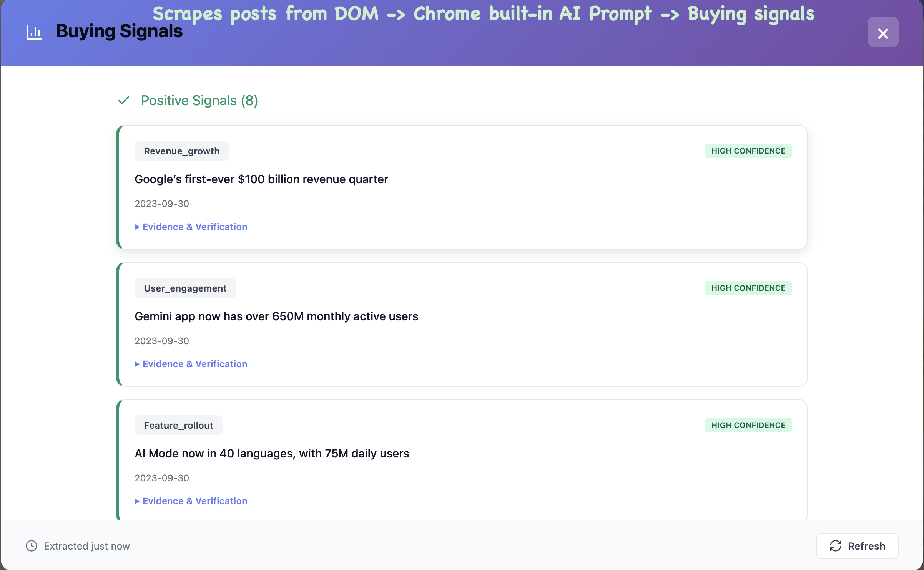Click High Confidence badge on Feature_rollout card
This screenshot has width=924, height=570.
(748, 426)
